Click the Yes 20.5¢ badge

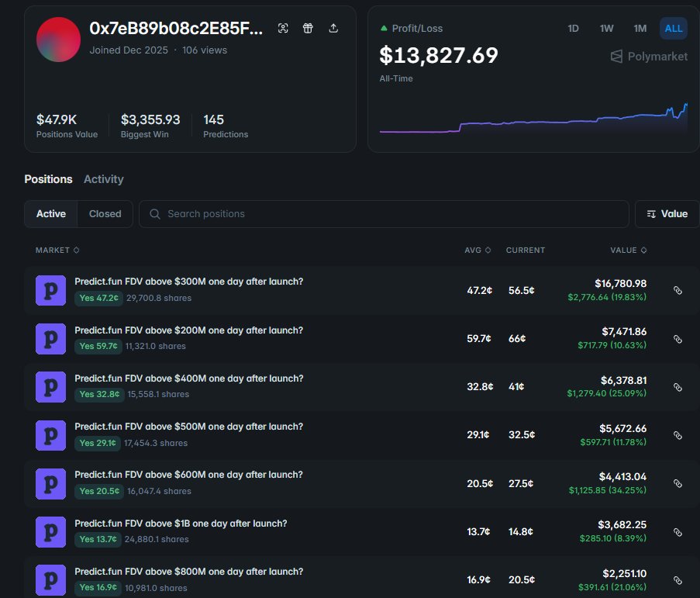click(x=99, y=491)
